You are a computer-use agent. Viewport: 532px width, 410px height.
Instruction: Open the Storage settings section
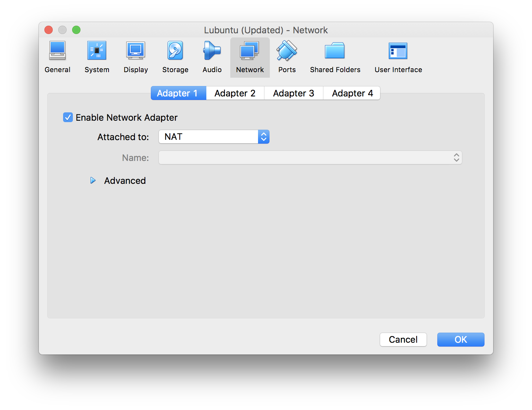click(175, 58)
